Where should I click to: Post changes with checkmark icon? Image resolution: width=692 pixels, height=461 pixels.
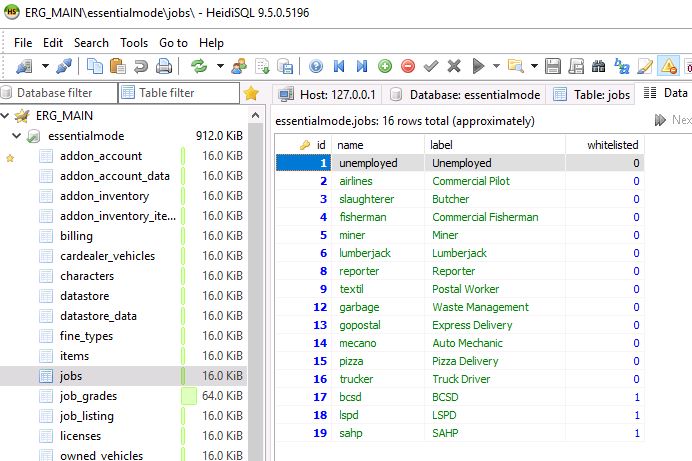[431, 67]
